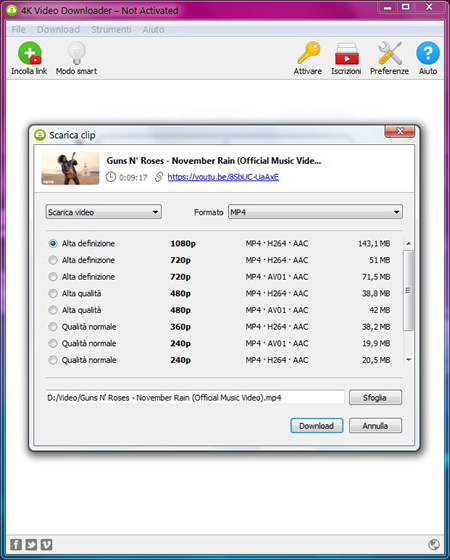Open the Vimeo icon in status bar
450x560 pixels.
point(46,545)
